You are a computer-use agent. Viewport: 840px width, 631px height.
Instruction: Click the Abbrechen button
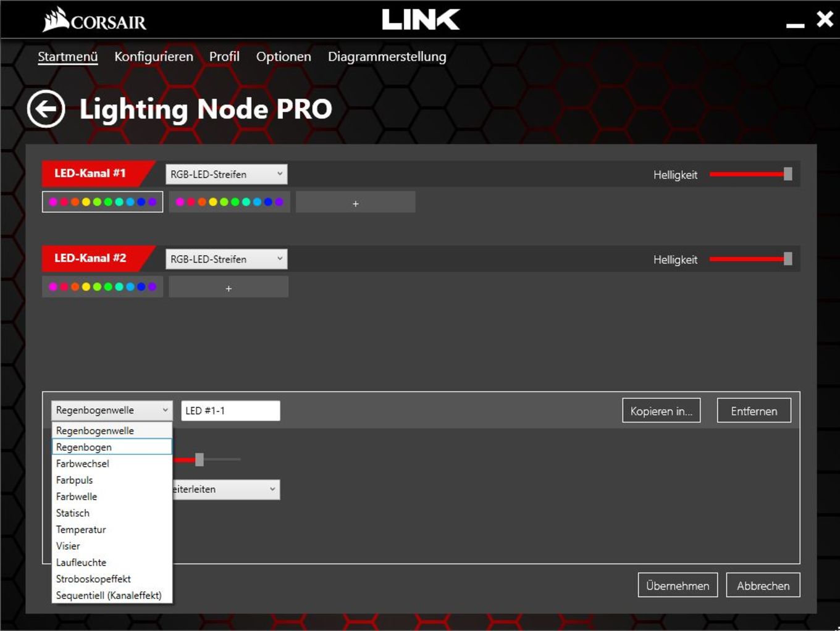[763, 585]
